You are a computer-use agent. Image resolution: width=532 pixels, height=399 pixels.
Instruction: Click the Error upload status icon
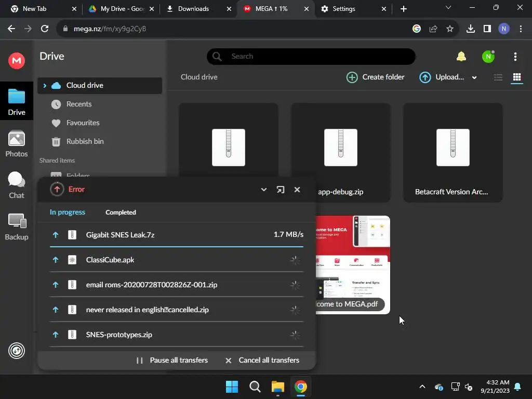[57, 189]
